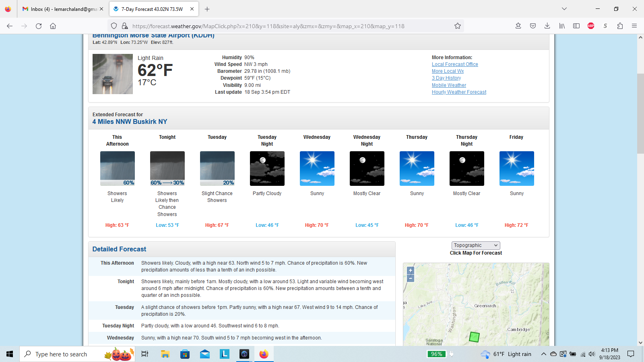The height and width of the screenshot is (362, 644).
Task: Bookmark this page with the star icon
Action: tap(458, 26)
